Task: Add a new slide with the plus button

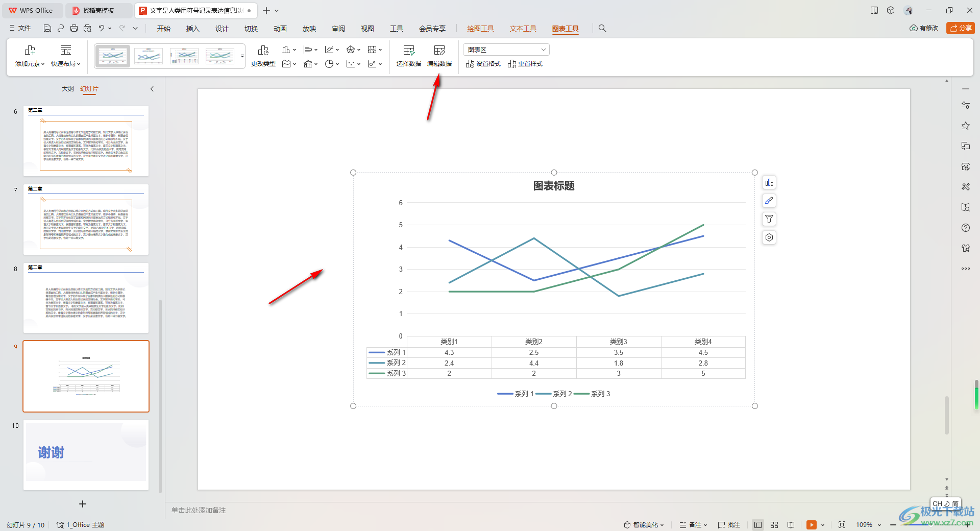Action: (x=83, y=504)
